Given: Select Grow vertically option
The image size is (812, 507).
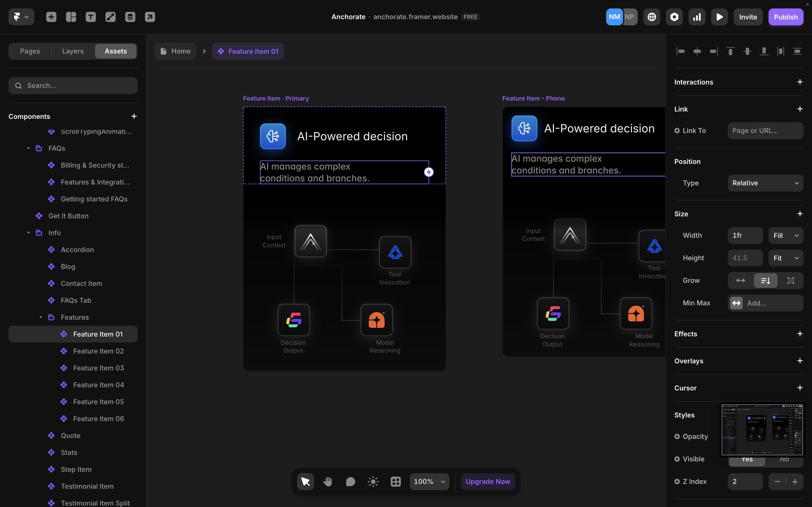Looking at the screenshot, I should (765, 280).
